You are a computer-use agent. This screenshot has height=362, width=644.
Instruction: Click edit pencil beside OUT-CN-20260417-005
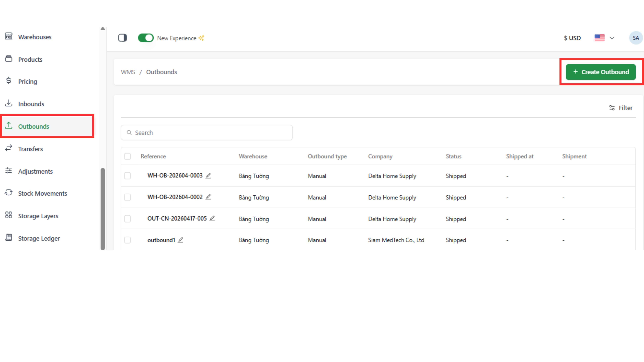(212, 218)
